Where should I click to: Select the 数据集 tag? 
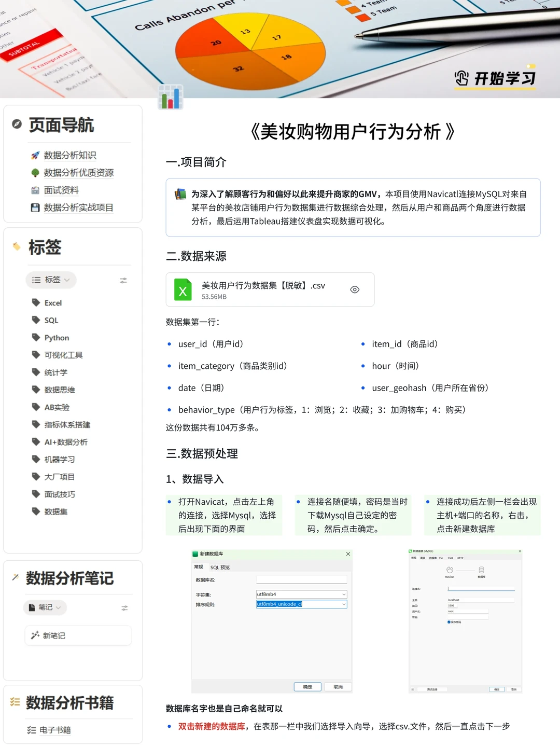coord(56,511)
